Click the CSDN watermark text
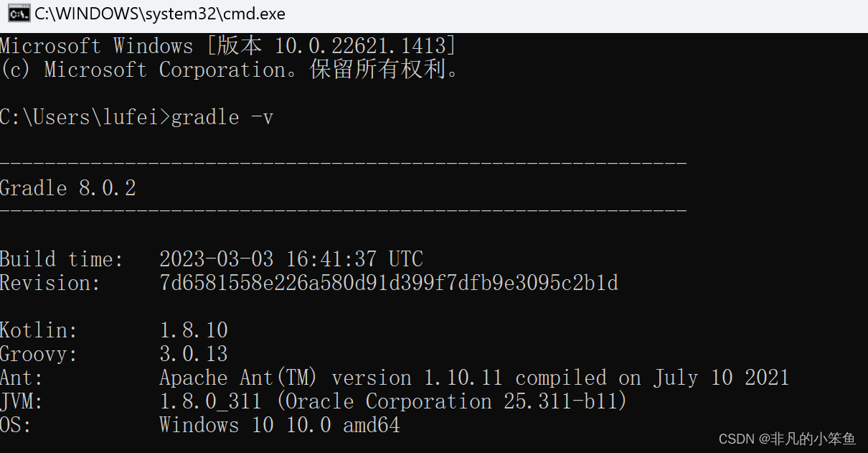Image resolution: width=868 pixels, height=453 pixels. [787, 439]
